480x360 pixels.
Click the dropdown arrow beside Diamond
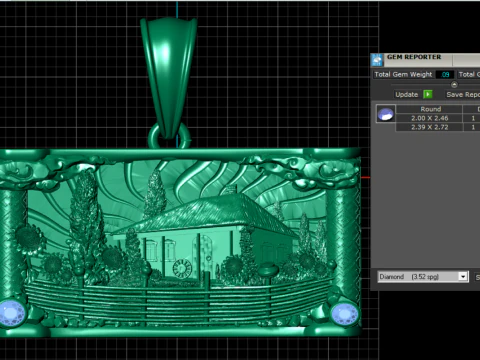463,276
